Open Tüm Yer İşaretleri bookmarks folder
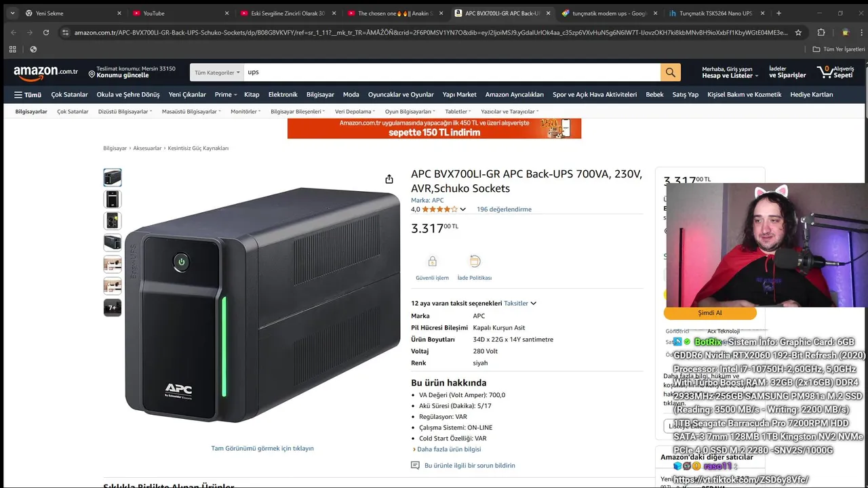 tap(839, 49)
